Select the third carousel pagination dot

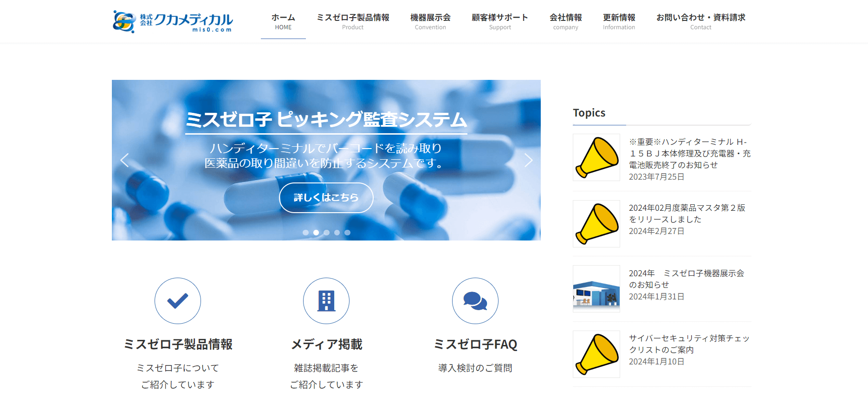click(x=326, y=233)
